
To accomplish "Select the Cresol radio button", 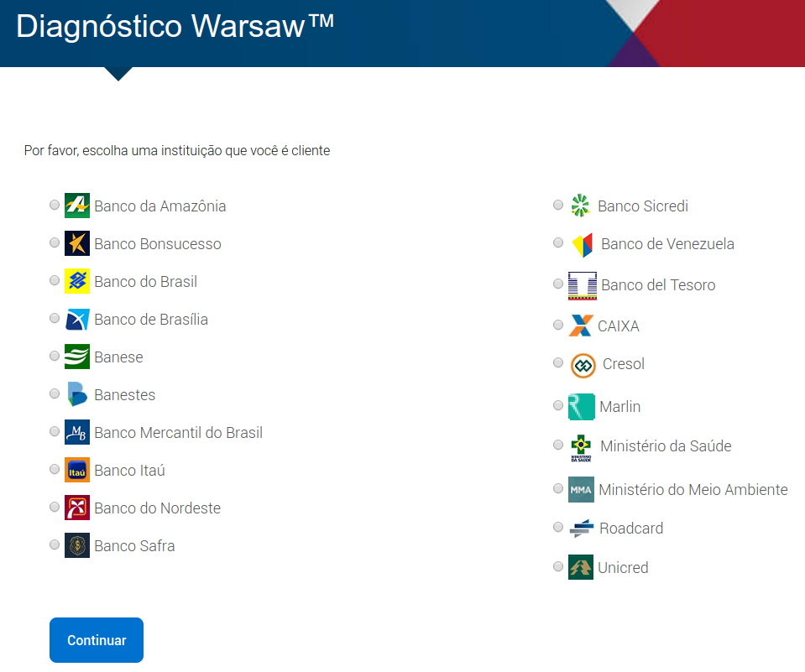I will (558, 362).
